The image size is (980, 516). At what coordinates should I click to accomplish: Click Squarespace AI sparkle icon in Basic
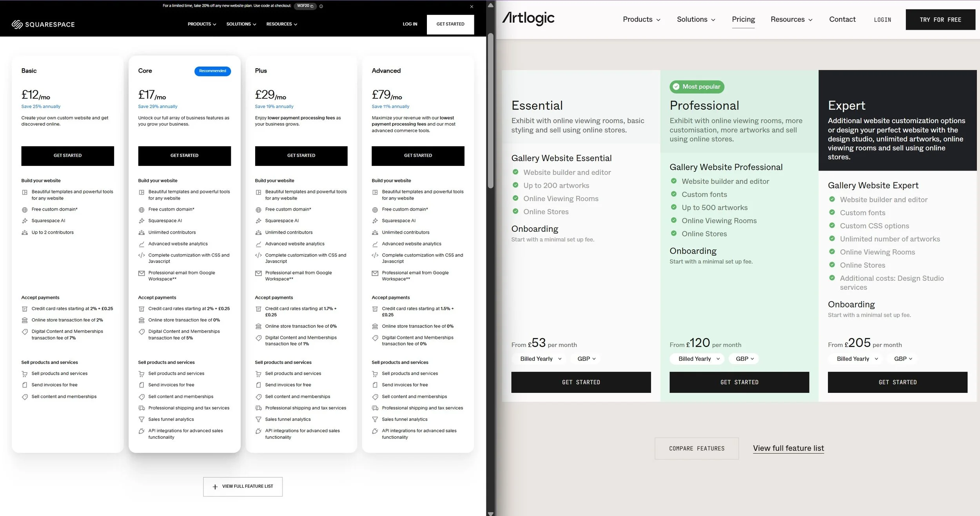point(25,221)
